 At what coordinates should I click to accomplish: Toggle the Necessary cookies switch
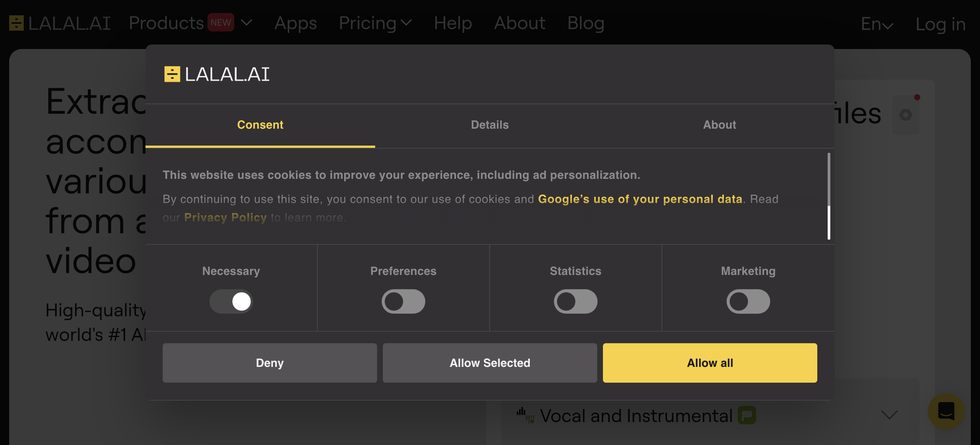(231, 301)
